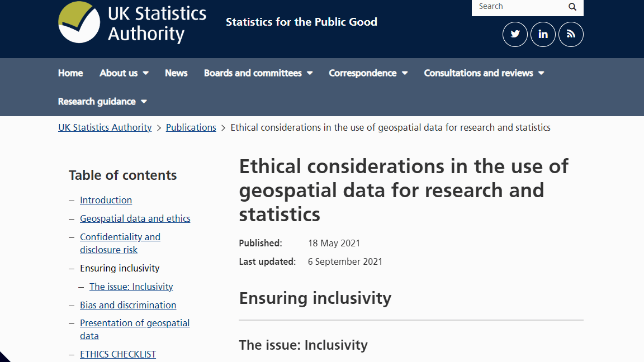
Task: Go to Confidentiality and disclosure risk
Action: click(120, 243)
